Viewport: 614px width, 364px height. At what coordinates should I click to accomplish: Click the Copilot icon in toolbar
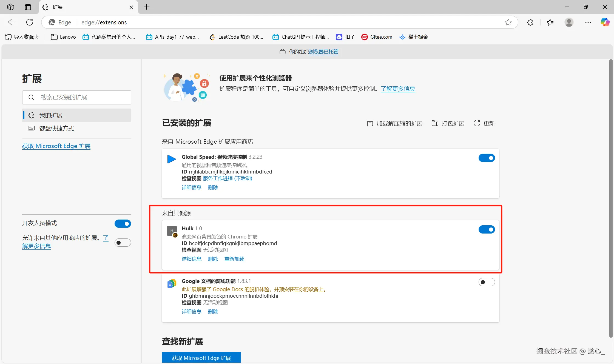pos(605,22)
